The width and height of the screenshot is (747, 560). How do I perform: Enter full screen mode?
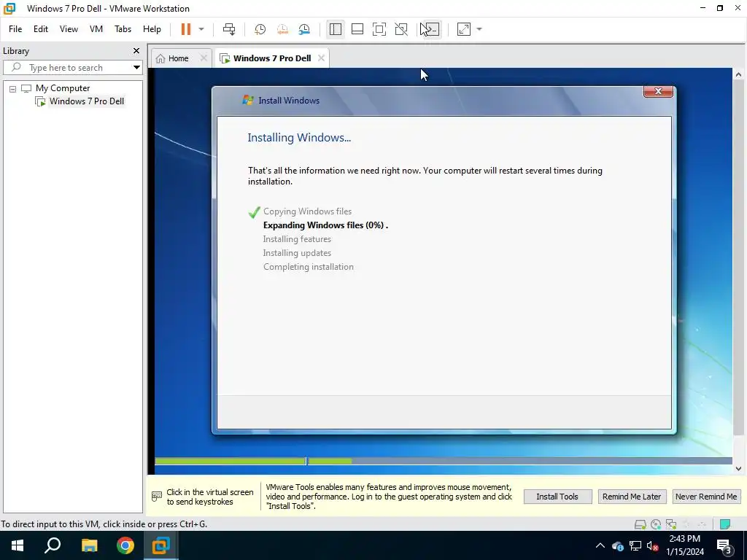pos(379,29)
